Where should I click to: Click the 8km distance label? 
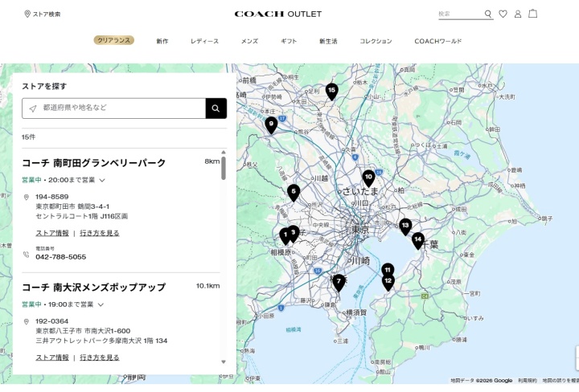point(212,161)
